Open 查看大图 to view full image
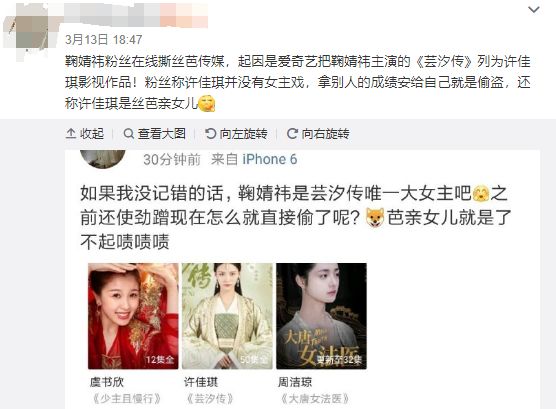Image resolution: width=556 pixels, height=409 pixels. click(x=155, y=134)
